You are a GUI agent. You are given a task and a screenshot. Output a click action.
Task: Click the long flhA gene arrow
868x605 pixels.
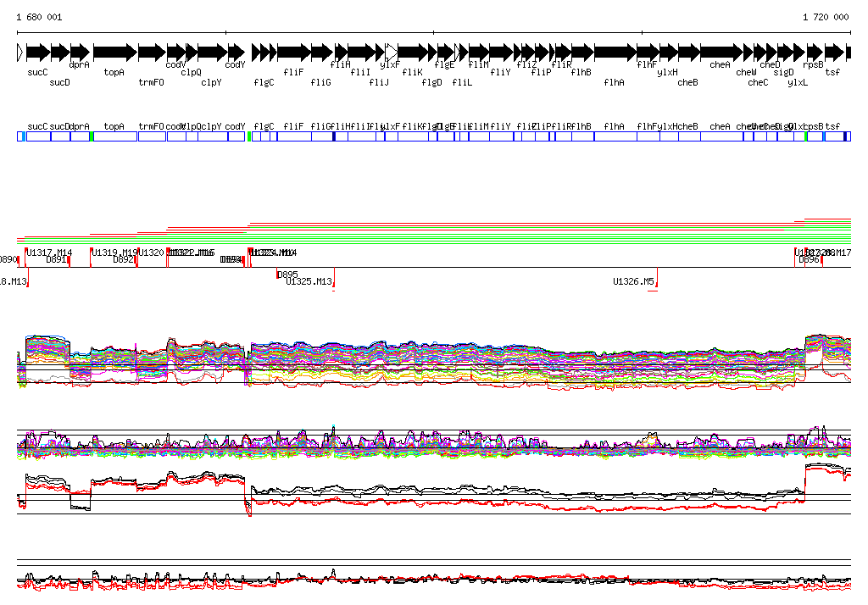[x=615, y=53]
